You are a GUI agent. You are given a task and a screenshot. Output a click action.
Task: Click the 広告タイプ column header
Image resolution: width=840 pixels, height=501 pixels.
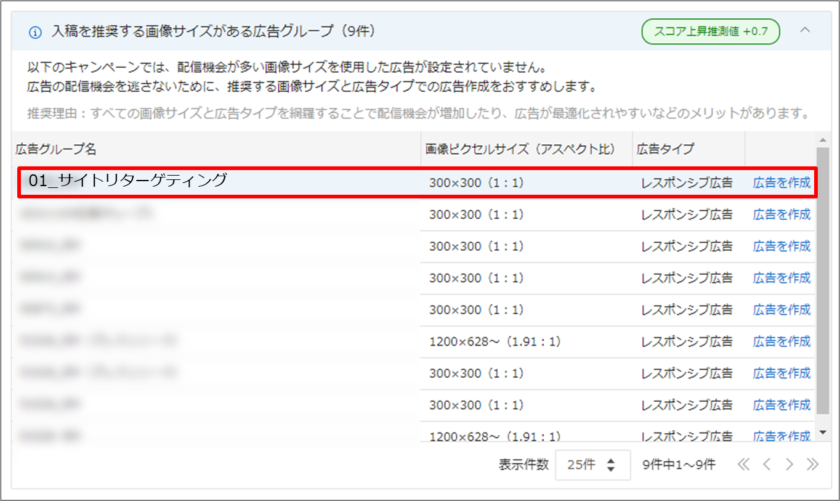[x=665, y=149]
